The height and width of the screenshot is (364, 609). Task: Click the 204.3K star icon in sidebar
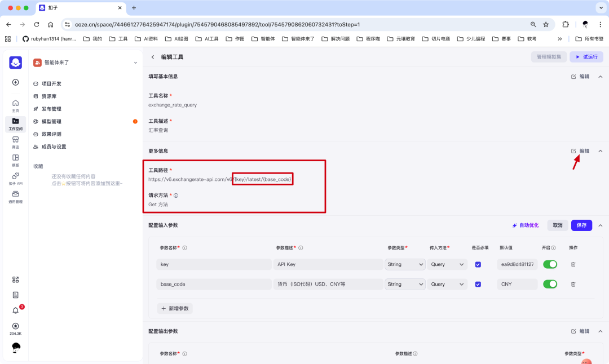pos(15,327)
